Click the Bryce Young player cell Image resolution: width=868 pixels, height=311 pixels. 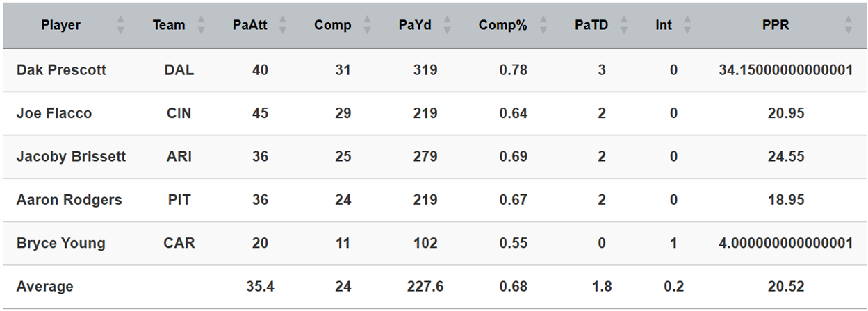pyautogui.click(x=61, y=243)
